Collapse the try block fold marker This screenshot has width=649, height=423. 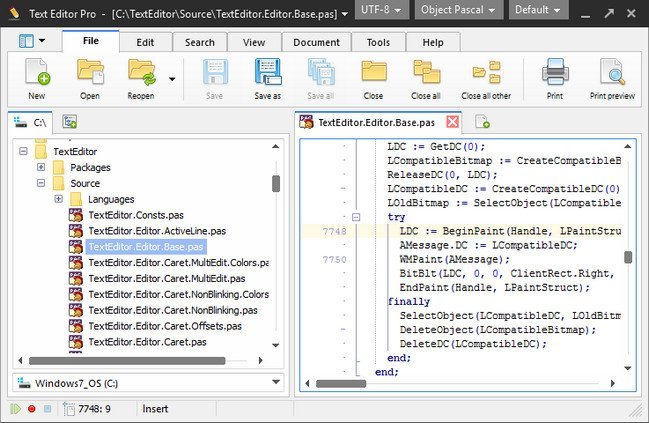[356, 216]
